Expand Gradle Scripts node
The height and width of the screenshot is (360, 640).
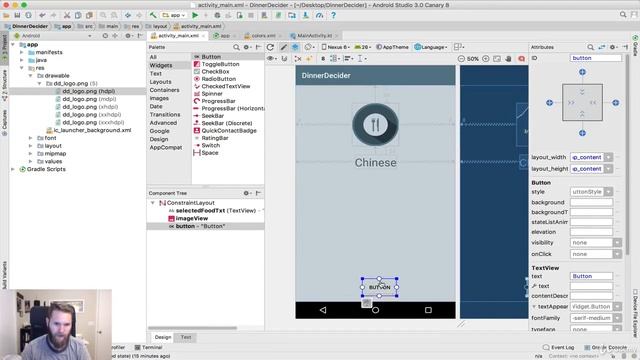point(13,169)
